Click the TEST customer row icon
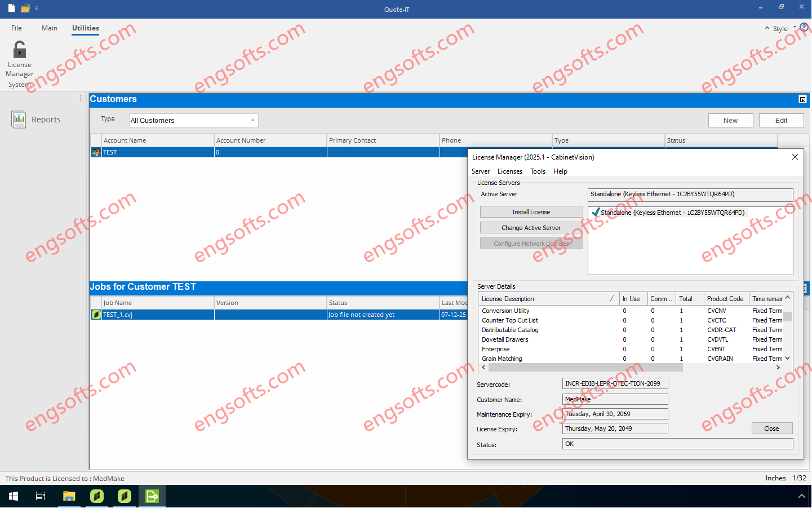 96,152
